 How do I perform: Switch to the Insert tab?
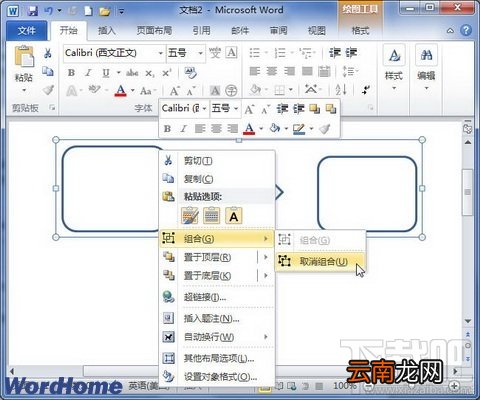point(107,31)
